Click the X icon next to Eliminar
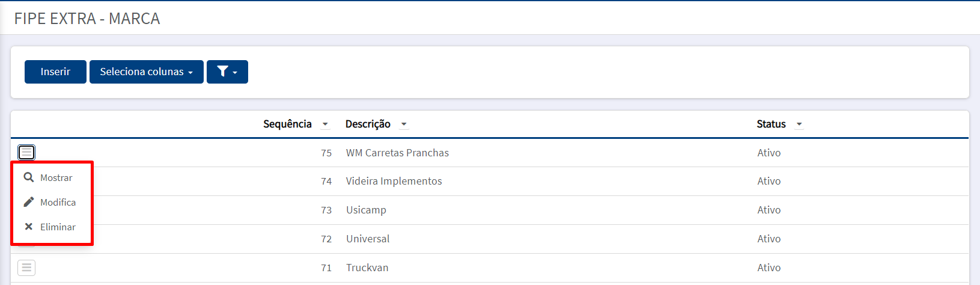The width and height of the screenshot is (980, 285). (28, 227)
